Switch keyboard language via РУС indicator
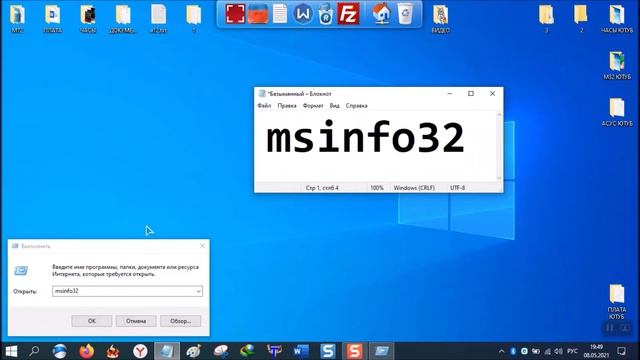Viewport: 640px width, 360px height. pyautogui.click(x=572, y=351)
